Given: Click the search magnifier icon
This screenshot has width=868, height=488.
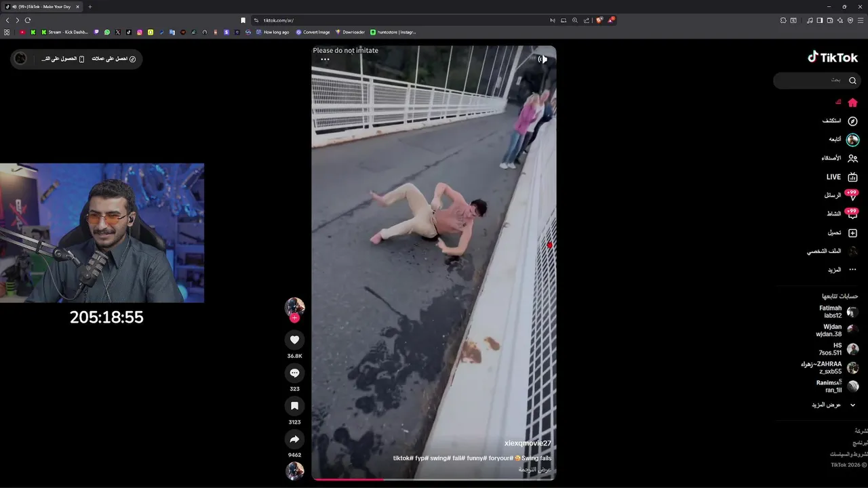Looking at the screenshot, I should click(852, 81).
